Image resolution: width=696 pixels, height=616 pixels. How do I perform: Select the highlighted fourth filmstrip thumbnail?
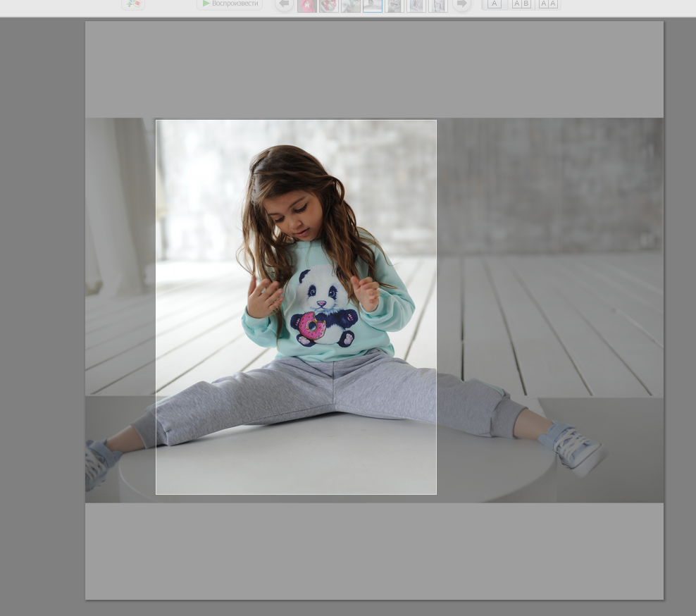pyautogui.click(x=372, y=6)
